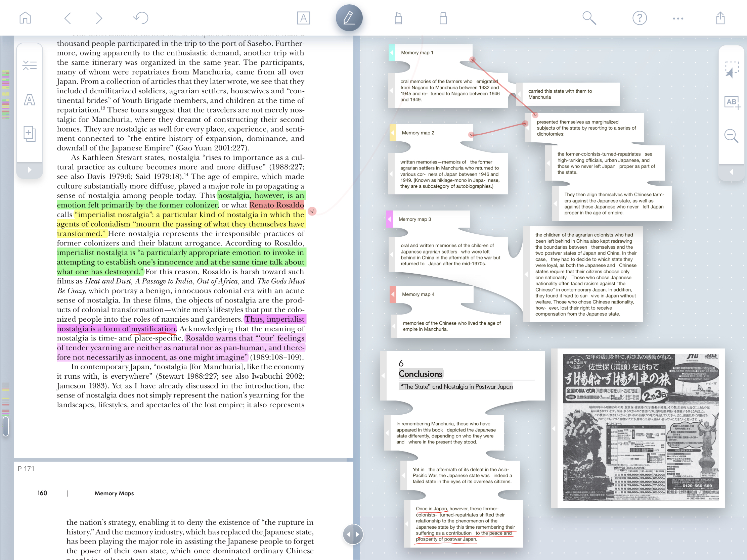Go to the home library icon
This screenshot has width=747, height=560.
point(25,18)
